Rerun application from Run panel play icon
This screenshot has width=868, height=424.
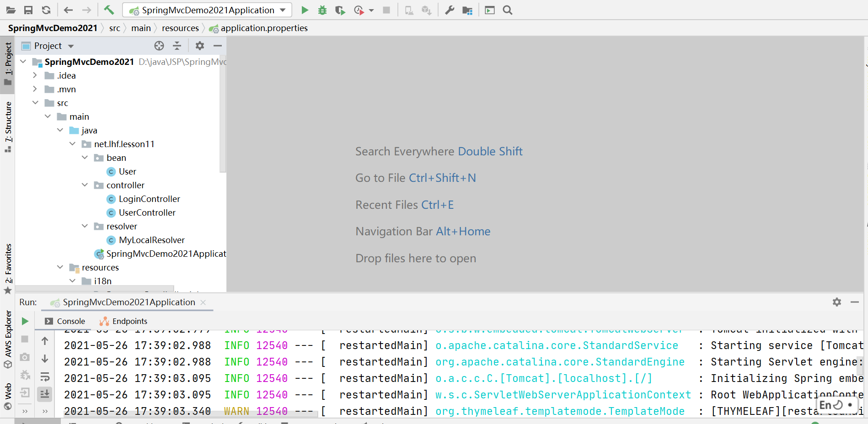25,321
